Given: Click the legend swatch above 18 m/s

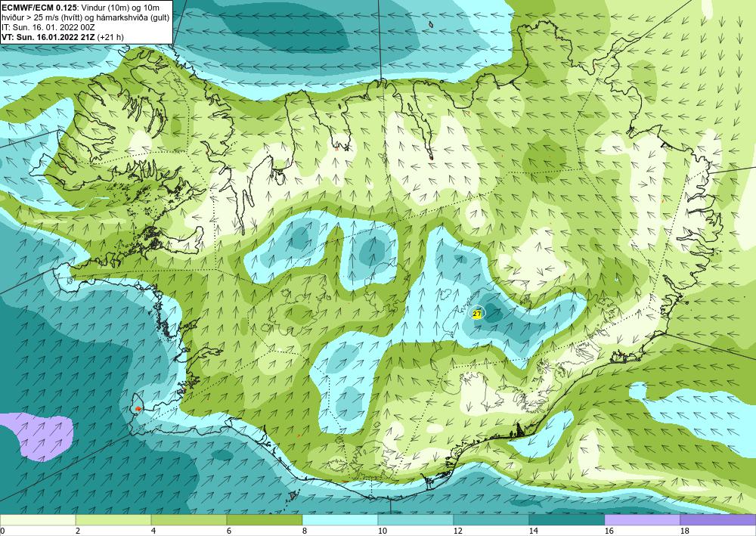Looking at the screenshot, I should click(718, 520).
